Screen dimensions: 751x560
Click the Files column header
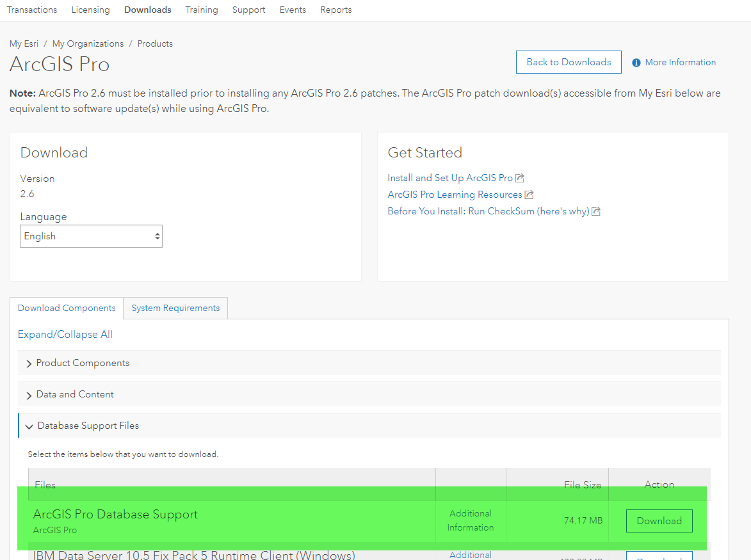(x=45, y=485)
